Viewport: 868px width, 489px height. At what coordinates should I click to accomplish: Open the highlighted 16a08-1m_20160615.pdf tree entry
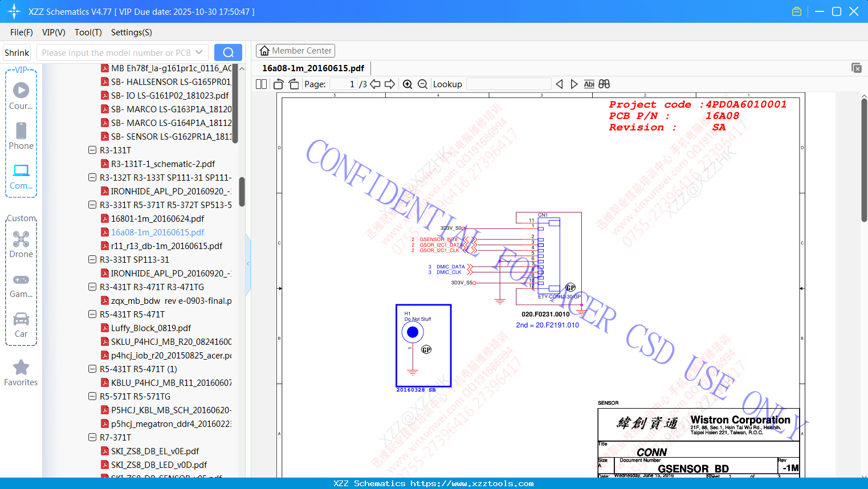click(x=157, y=232)
